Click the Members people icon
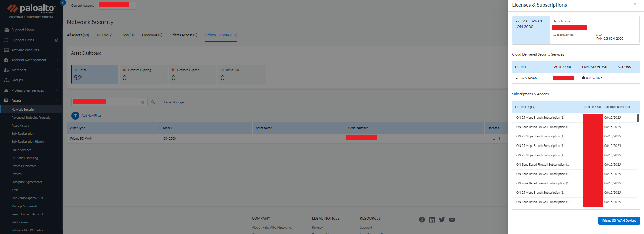Screen dimensions: 644x234 (x=6, y=70)
